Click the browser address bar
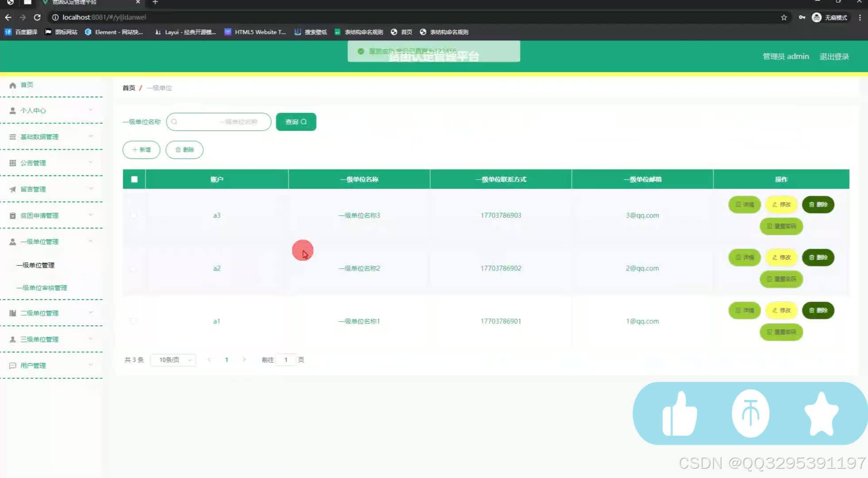 click(416, 17)
